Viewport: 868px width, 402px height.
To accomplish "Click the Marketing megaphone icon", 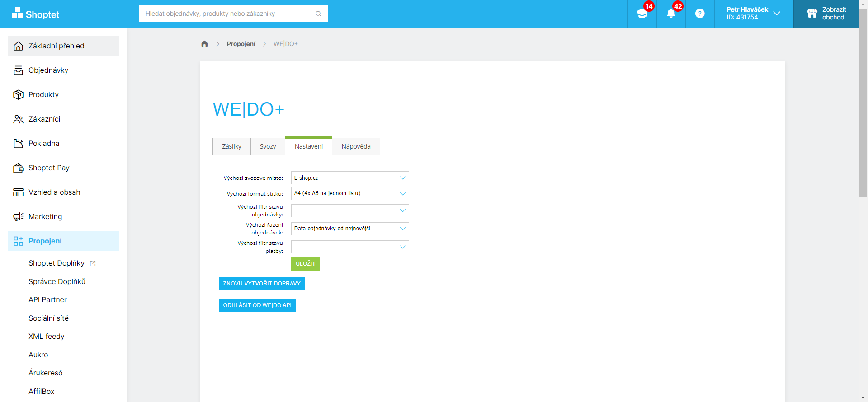I will pyautogui.click(x=18, y=217).
